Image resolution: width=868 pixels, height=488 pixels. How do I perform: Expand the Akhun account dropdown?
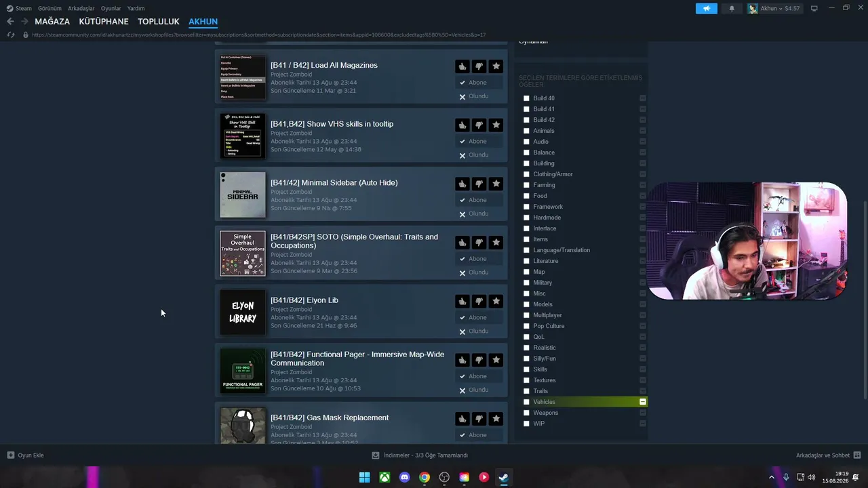click(774, 8)
